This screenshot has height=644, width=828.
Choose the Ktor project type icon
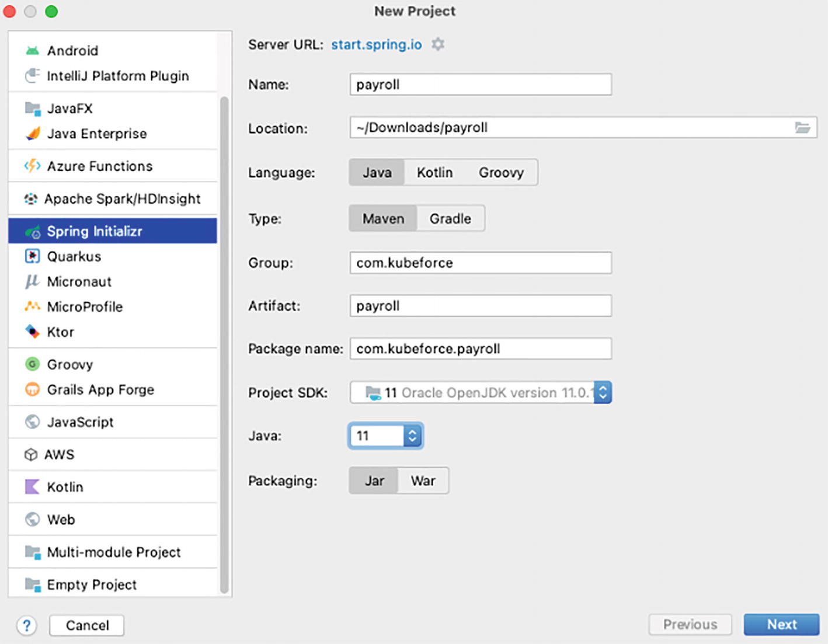coord(32,332)
